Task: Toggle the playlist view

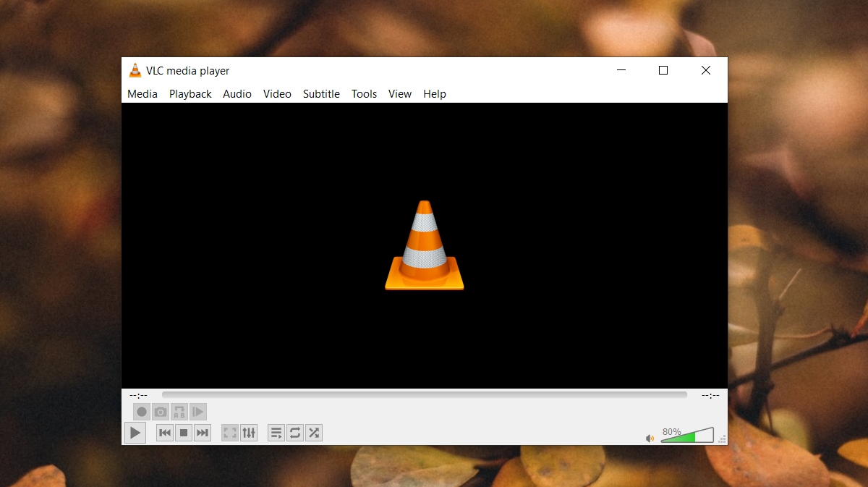Action: 276,433
